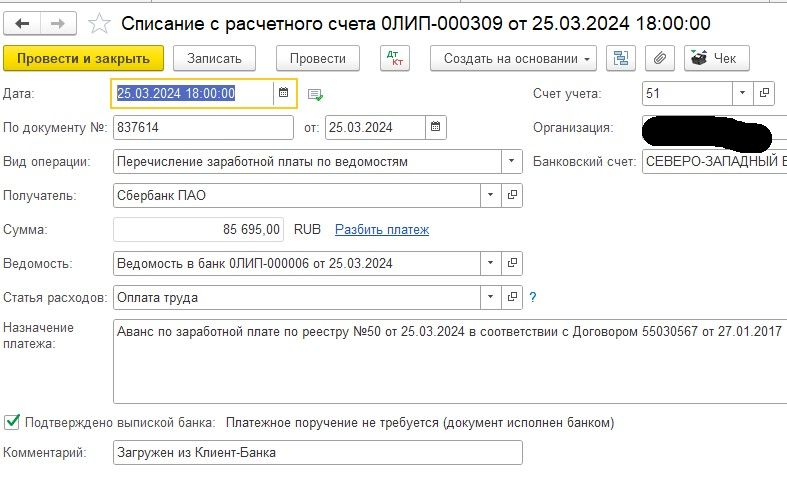The height and width of the screenshot is (481, 787).
Task: Click Назначение платежа text area
Action: click(450, 361)
